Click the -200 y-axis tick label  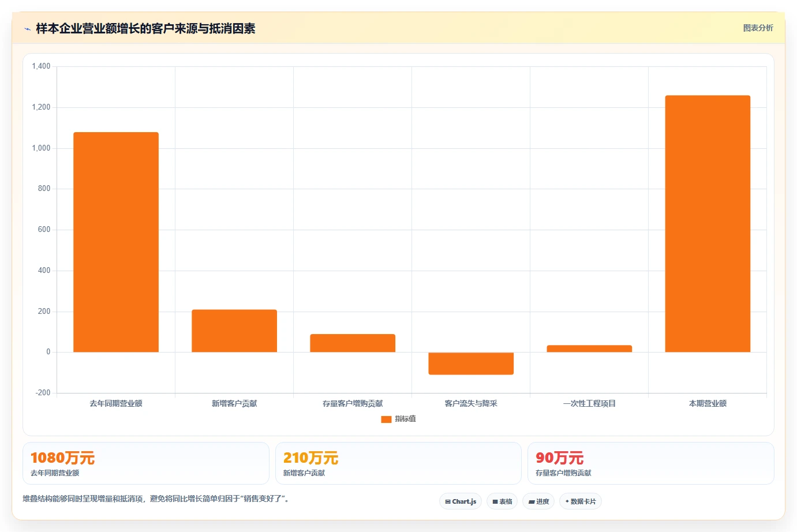(x=43, y=393)
